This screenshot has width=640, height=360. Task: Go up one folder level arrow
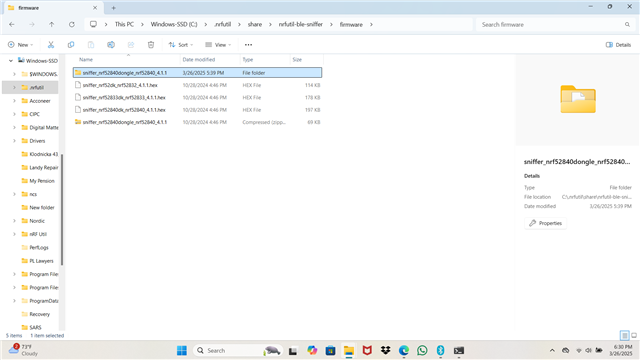51,24
